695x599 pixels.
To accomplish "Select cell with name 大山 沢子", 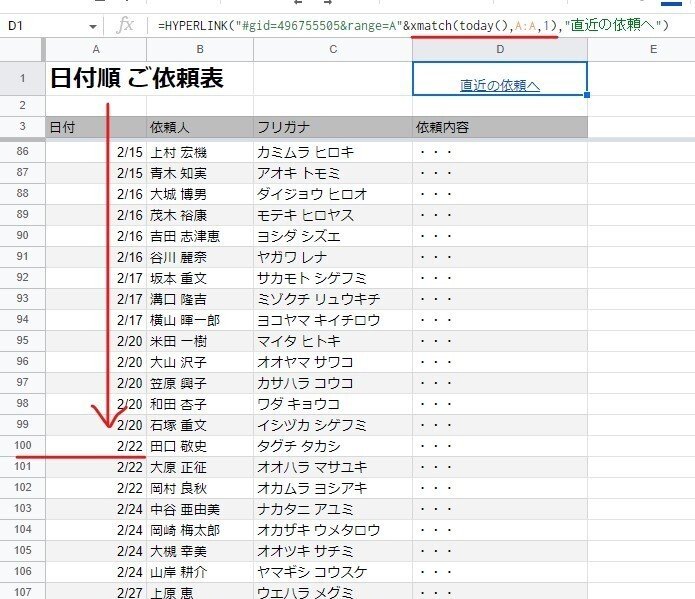I will (200, 362).
